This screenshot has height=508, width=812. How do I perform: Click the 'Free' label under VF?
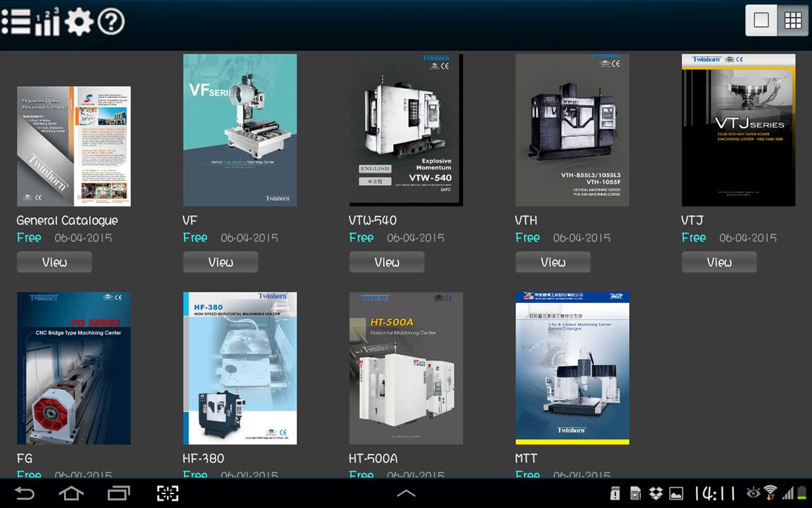(x=195, y=237)
